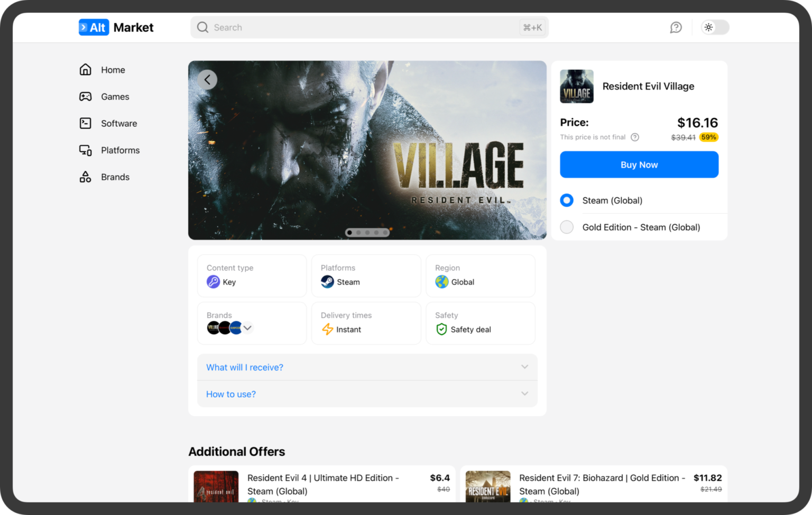
Task: Select Gold Edition - Steam (Global) radio option
Action: point(567,227)
